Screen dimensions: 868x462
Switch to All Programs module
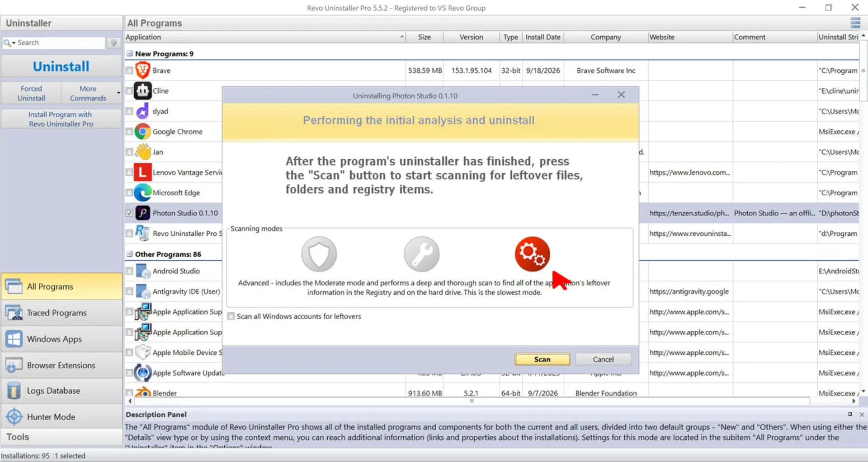(x=61, y=286)
